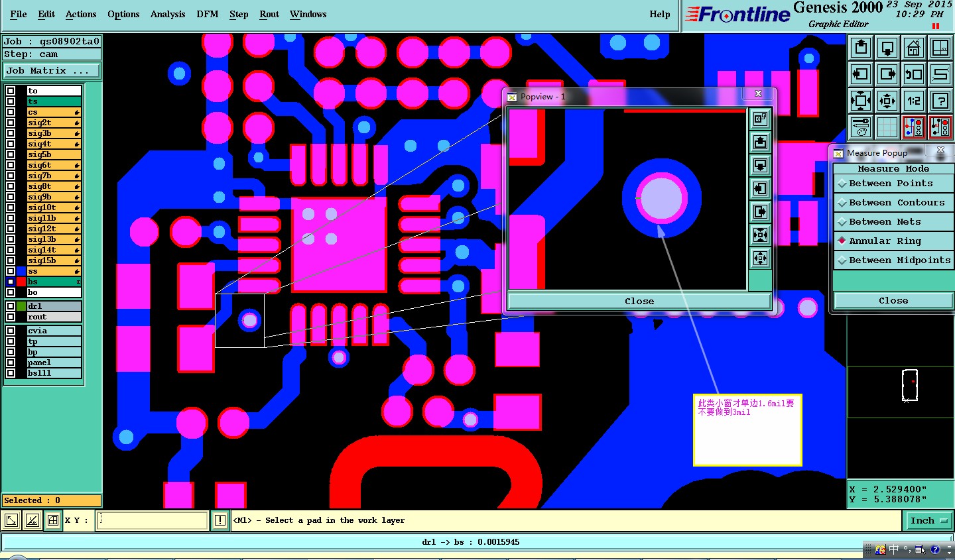Image resolution: width=955 pixels, height=560 pixels.
Task: Open the Windows menu
Action: 308,14
